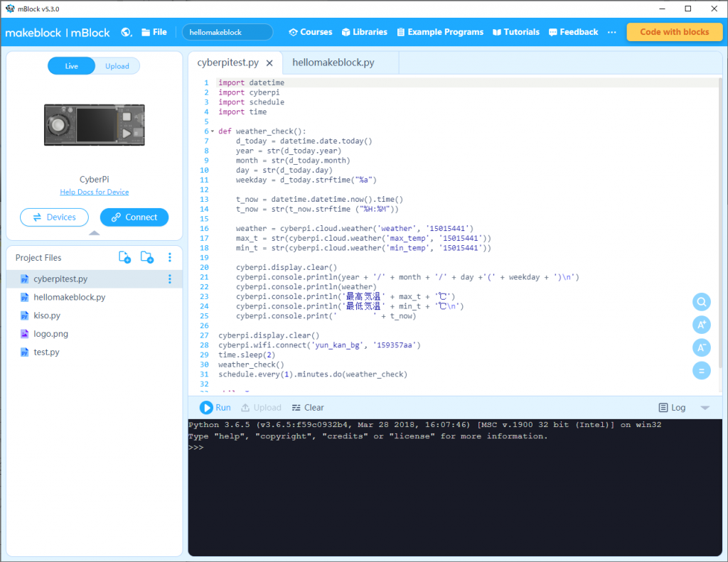Open Project Files more options menu
Screen dimensions: 728x562
[169, 257]
